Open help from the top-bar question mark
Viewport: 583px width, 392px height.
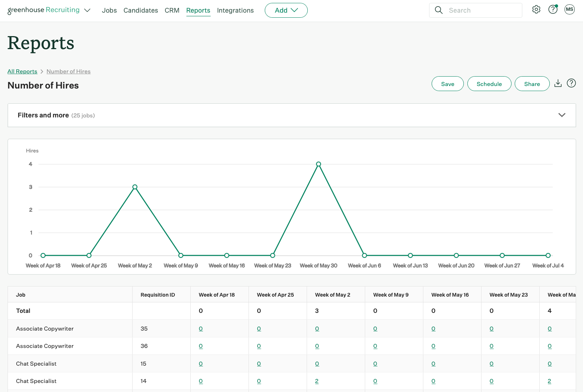click(553, 9)
